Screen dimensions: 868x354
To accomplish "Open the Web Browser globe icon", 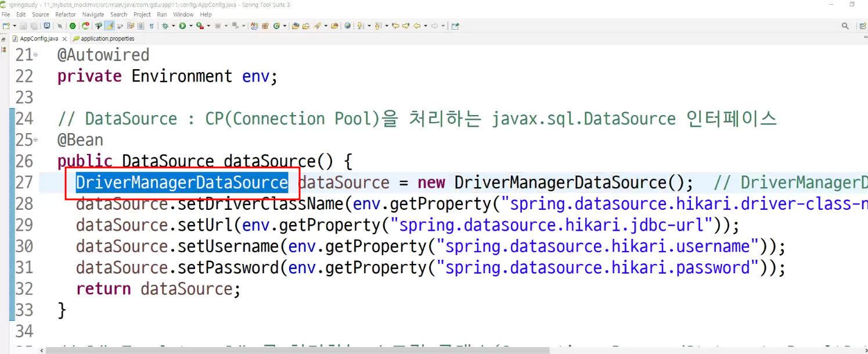I will 347,26.
